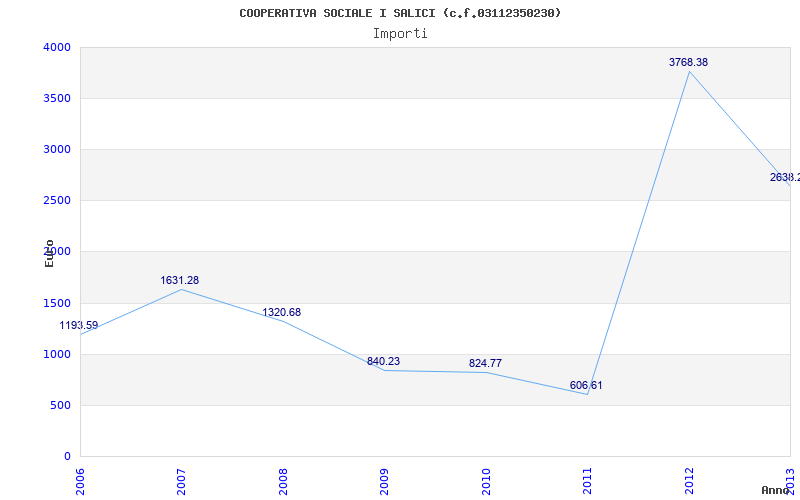The image size is (800, 500).
Task: Click the 4000 y-axis tick label
Action: (57, 47)
